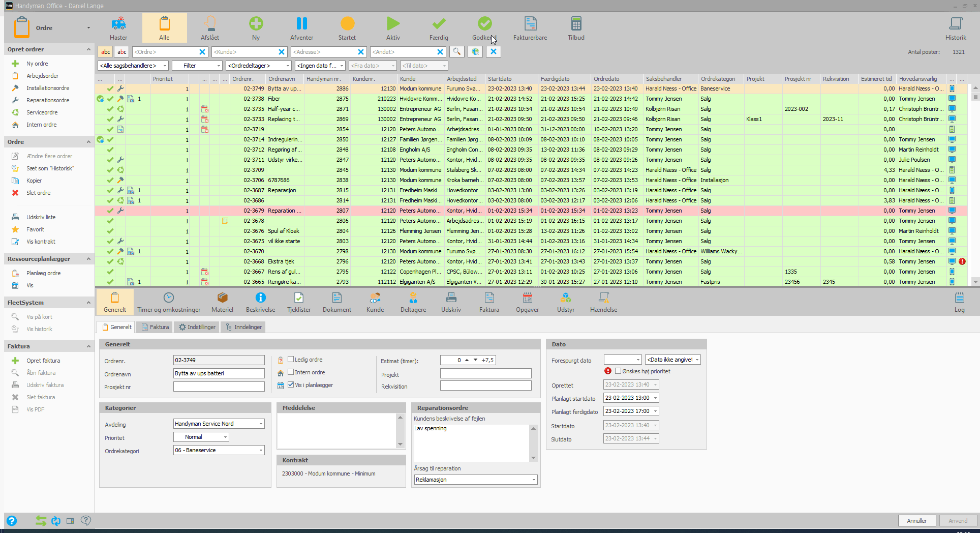This screenshot has width=980, height=533.
Task: Toggle the second abc text match button
Action: tap(122, 51)
